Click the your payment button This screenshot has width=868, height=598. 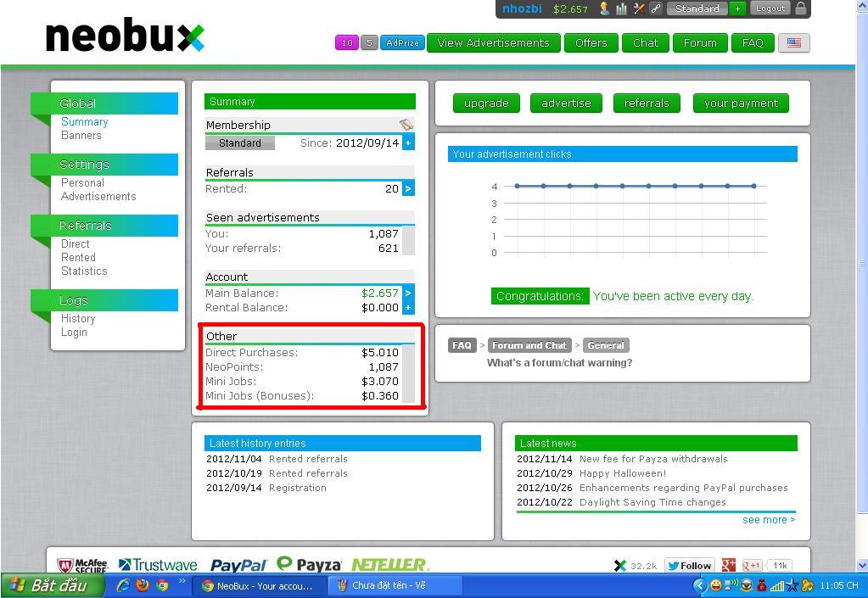click(741, 103)
